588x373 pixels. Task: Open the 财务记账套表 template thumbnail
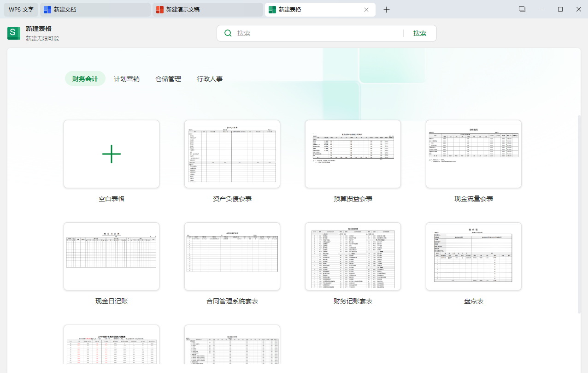pos(353,256)
